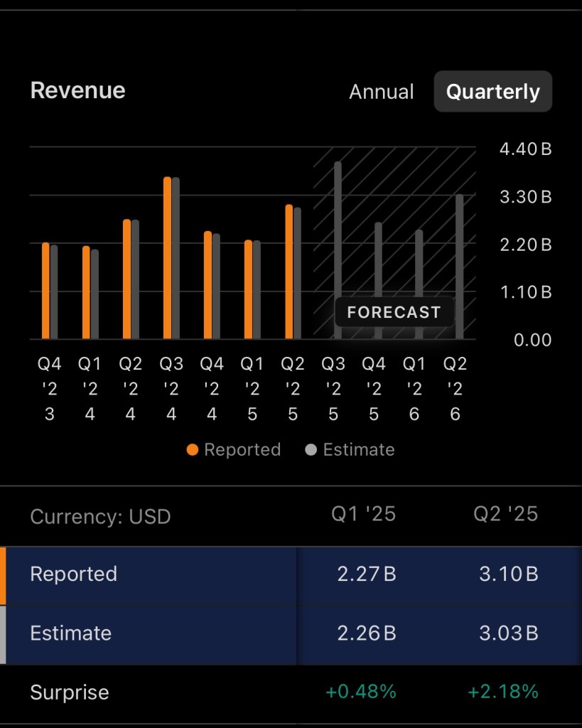Tap the +0.48% surprise value

pyautogui.click(x=360, y=692)
